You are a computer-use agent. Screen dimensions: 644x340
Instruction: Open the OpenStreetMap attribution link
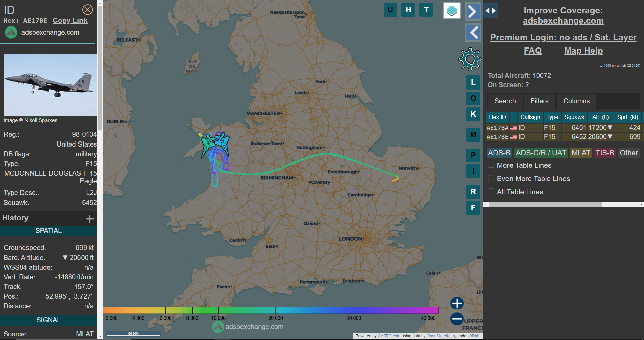click(441, 336)
